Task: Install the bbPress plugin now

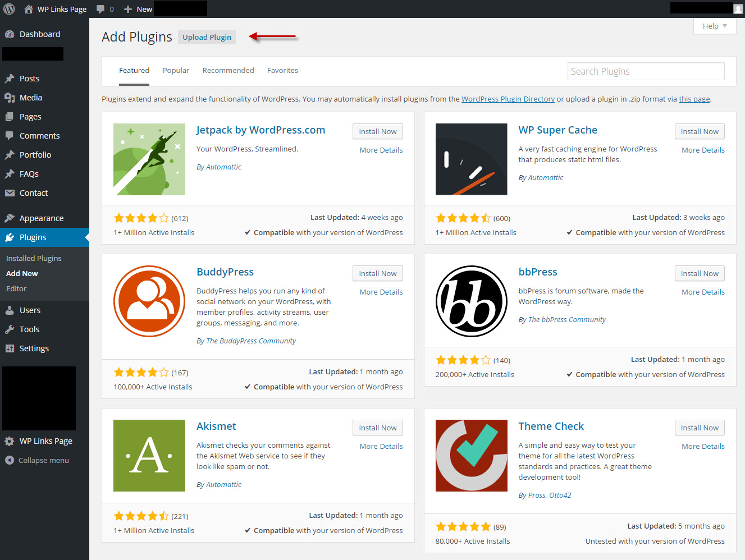Action: pyautogui.click(x=700, y=273)
